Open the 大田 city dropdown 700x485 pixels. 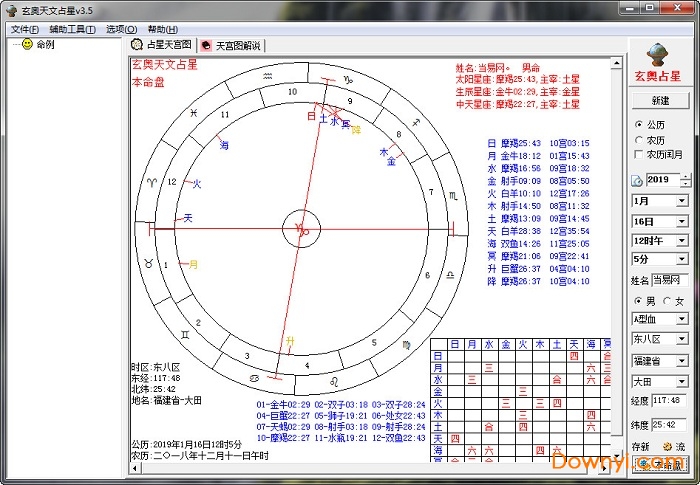click(682, 381)
